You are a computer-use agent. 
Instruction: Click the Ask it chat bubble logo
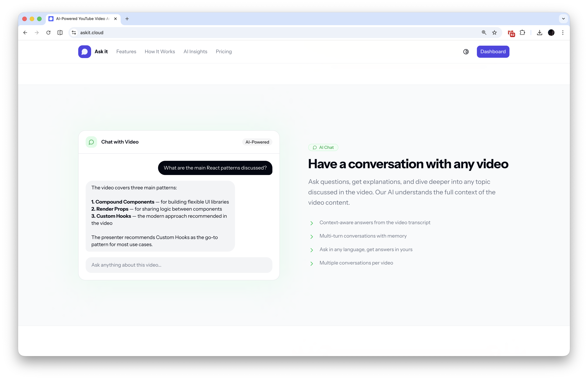point(84,52)
